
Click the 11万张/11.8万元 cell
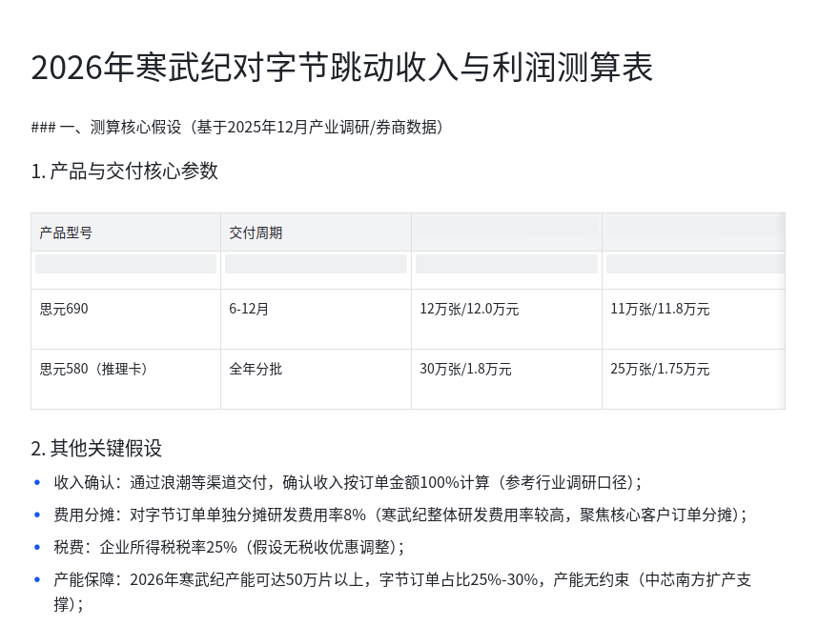(660, 309)
